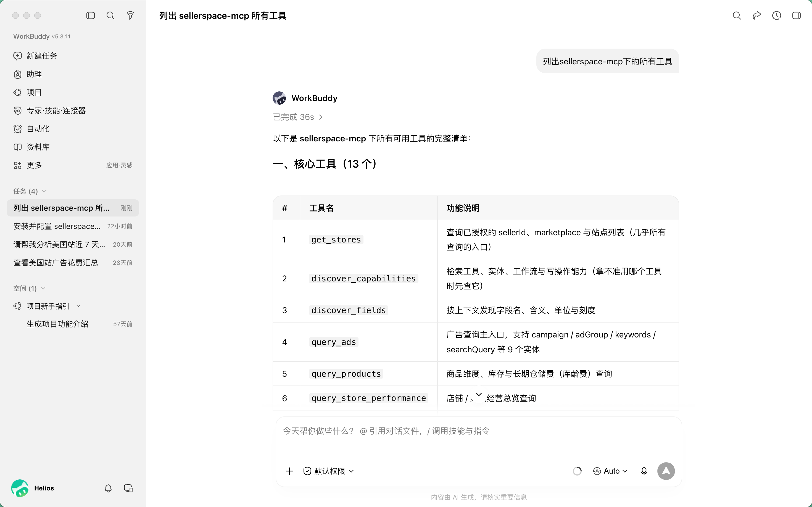This screenshot has height=507, width=812.
Task: Click query_products tool name
Action: coord(346,374)
